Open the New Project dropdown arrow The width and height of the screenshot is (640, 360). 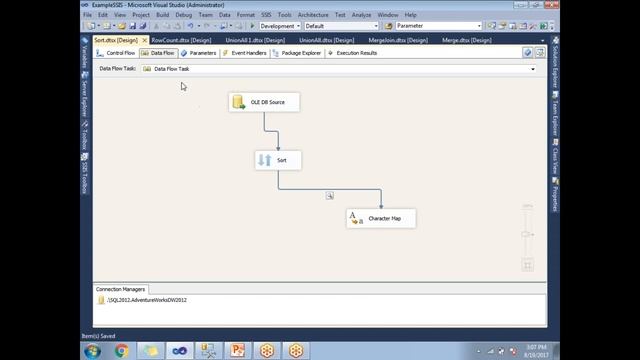(98, 26)
